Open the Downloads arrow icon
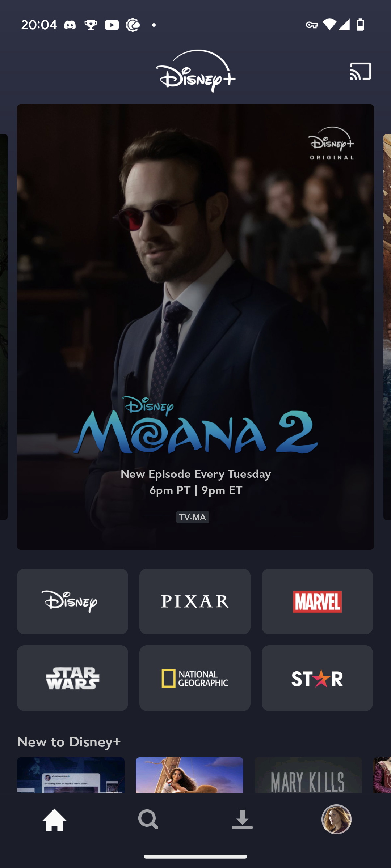The image size is (391, 868). (242, 820)
